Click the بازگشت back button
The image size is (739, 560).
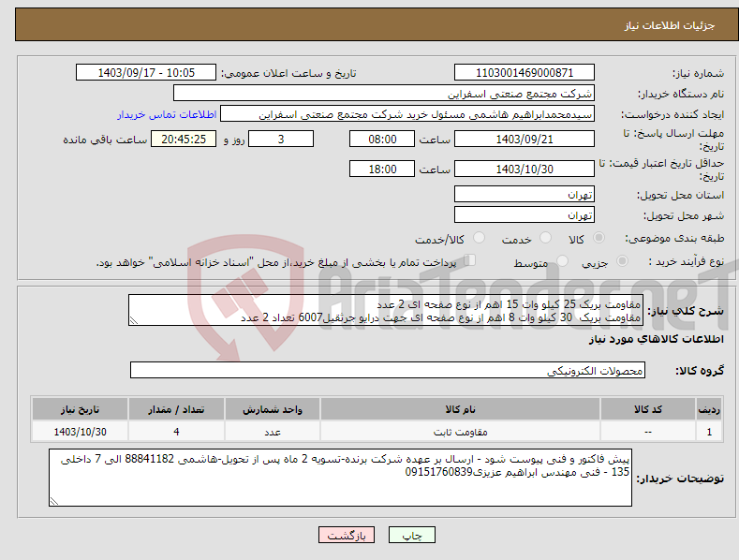click(x=347, y=535)
